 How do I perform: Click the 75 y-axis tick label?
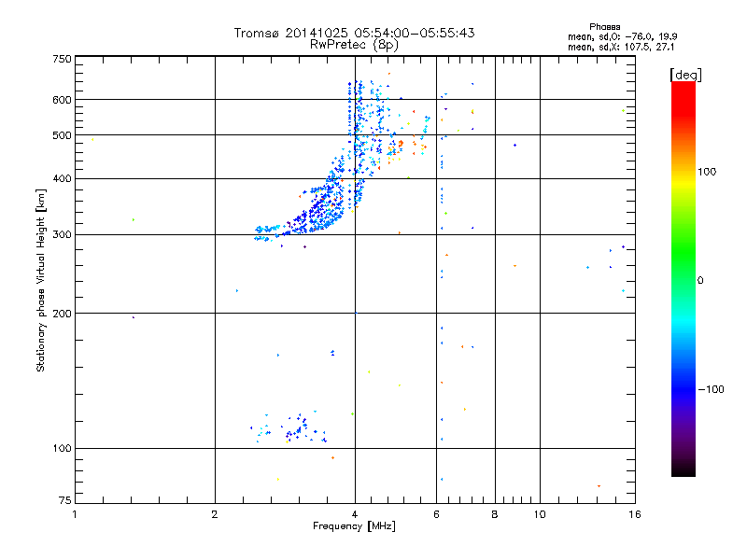click(x=65, y=500)
